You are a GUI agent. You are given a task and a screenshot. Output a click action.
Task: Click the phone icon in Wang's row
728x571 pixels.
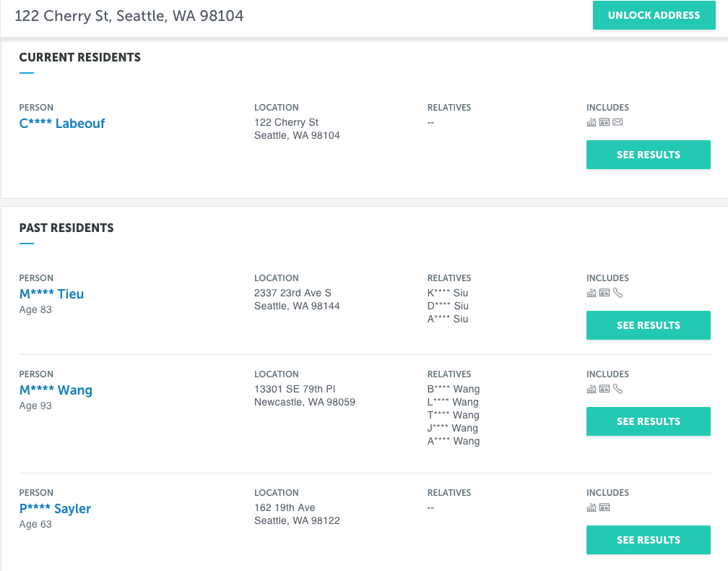tap(617, 389)
